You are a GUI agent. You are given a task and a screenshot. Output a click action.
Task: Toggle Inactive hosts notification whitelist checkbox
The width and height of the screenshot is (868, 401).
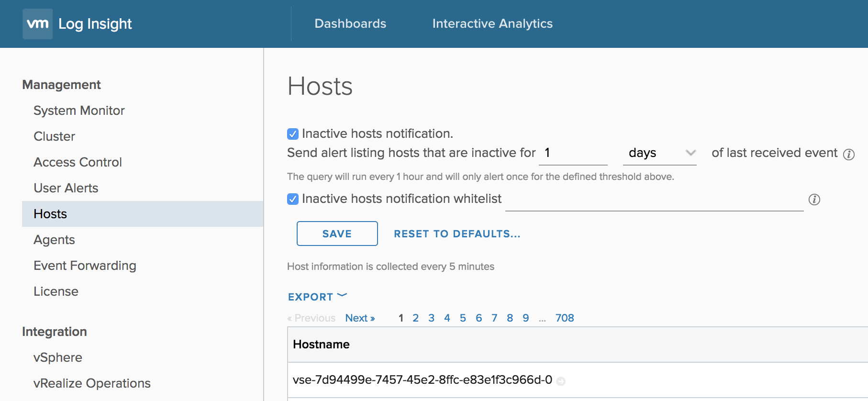(x=293, y=199)
